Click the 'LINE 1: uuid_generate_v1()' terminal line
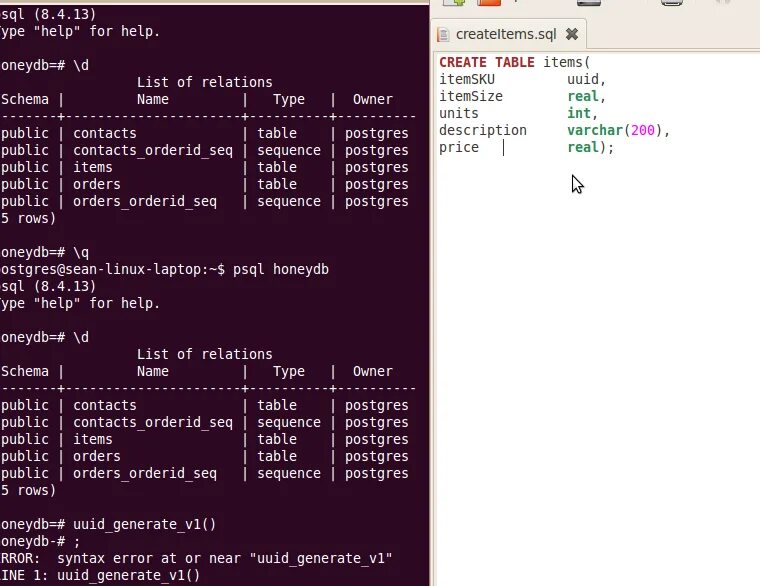760x586 pixels. click(100, 575)
